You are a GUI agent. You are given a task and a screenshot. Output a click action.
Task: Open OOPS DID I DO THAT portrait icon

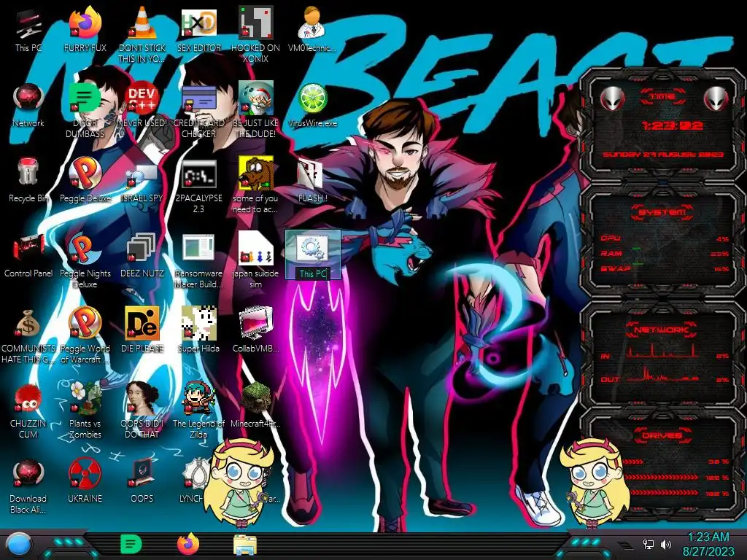point(142,411)
